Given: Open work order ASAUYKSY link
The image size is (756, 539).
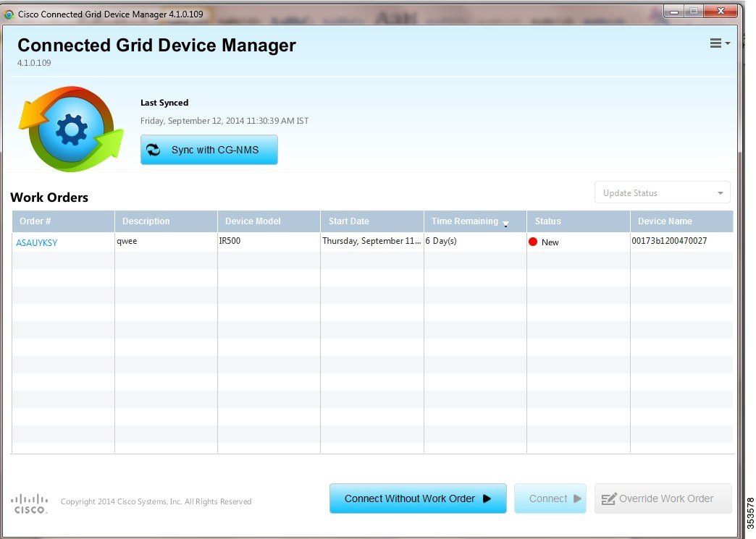Looking at the screenshot, I should pos(35,242).
